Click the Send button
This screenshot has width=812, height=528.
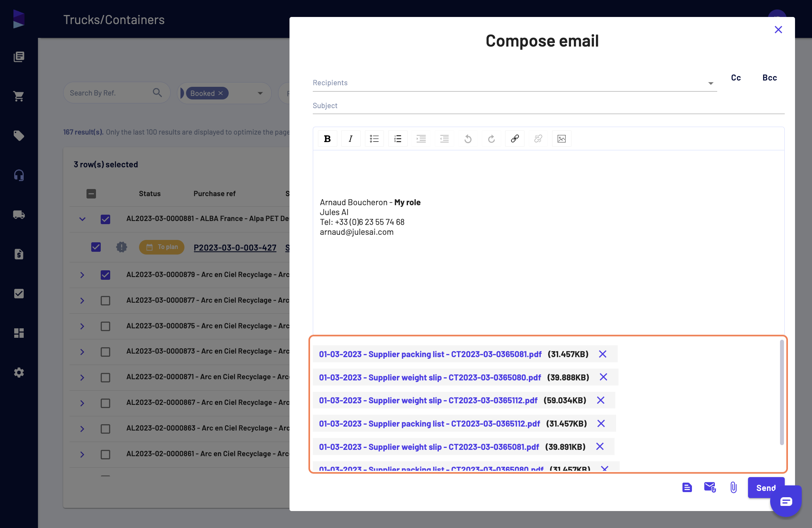pos(766,488)
